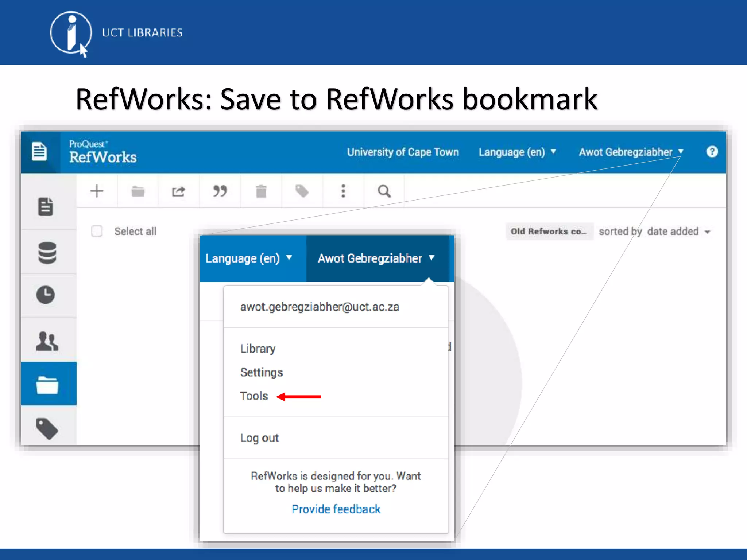747x560 pixels.
Task: Click the delete trash icon
Action: tap(261, 191)
